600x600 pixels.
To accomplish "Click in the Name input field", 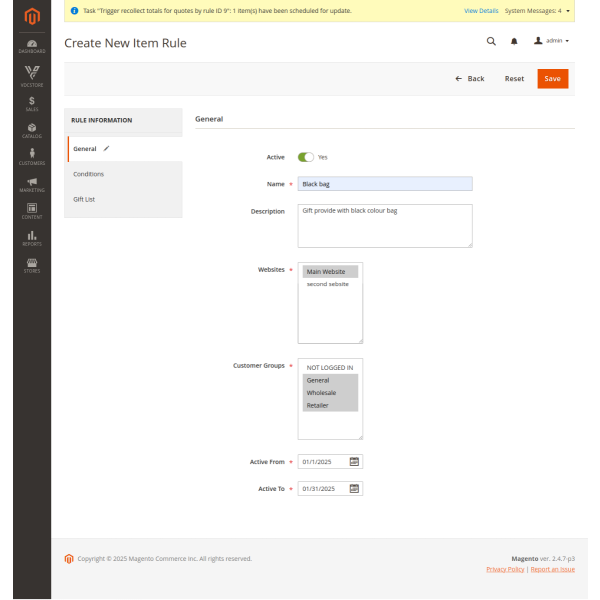I will (x=385, y=184).
